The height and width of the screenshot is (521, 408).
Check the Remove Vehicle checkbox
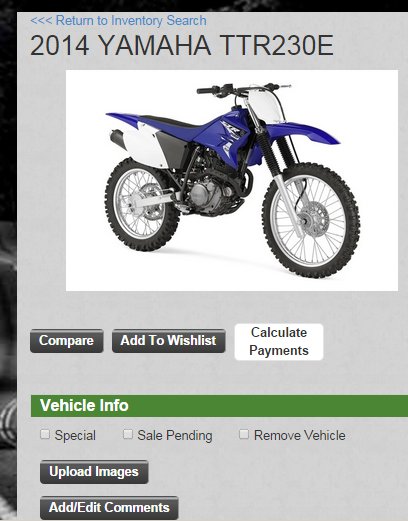(244, 434)
